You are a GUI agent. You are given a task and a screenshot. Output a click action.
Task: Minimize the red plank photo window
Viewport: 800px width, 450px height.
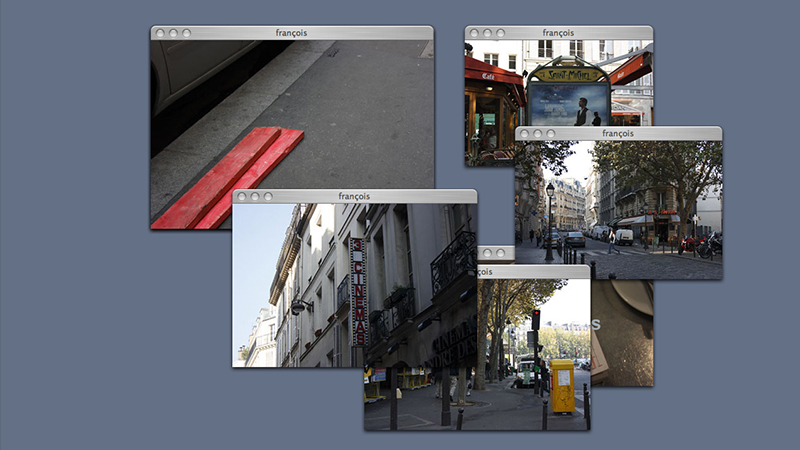click(x=173, y=33)
